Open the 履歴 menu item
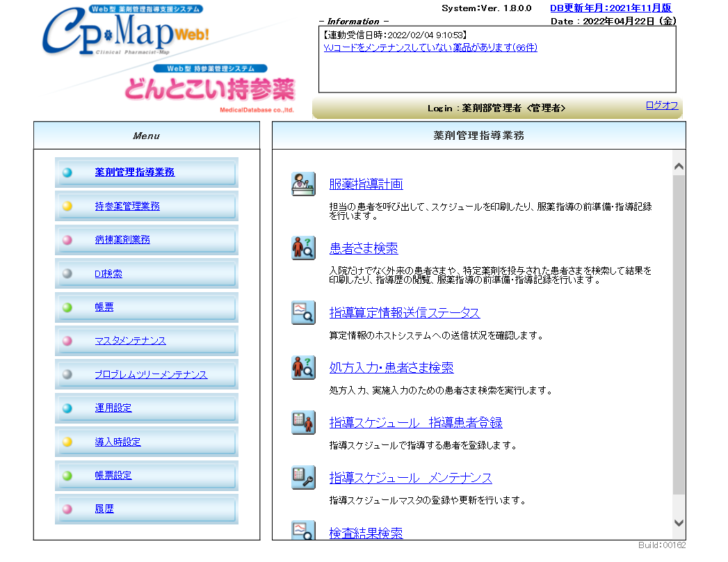This screenshot has height=562, width=728. (x=104, y=509)
